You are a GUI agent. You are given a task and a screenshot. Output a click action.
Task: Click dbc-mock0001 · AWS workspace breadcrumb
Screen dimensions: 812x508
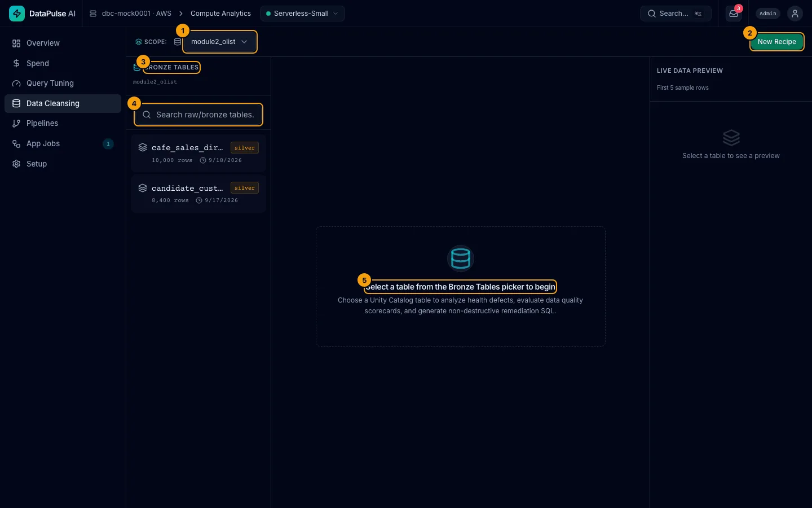pyautogui.click(x=136, y=14)
